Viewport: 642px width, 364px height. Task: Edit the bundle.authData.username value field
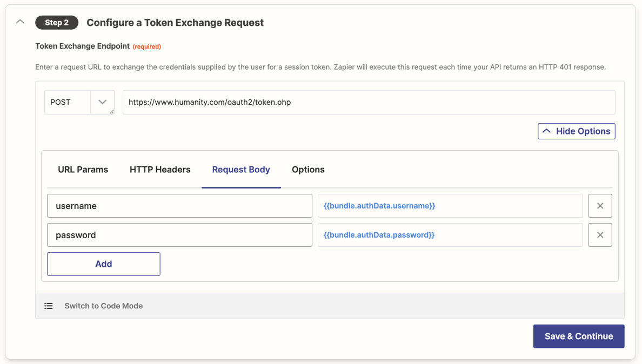(x=450, y=206)
